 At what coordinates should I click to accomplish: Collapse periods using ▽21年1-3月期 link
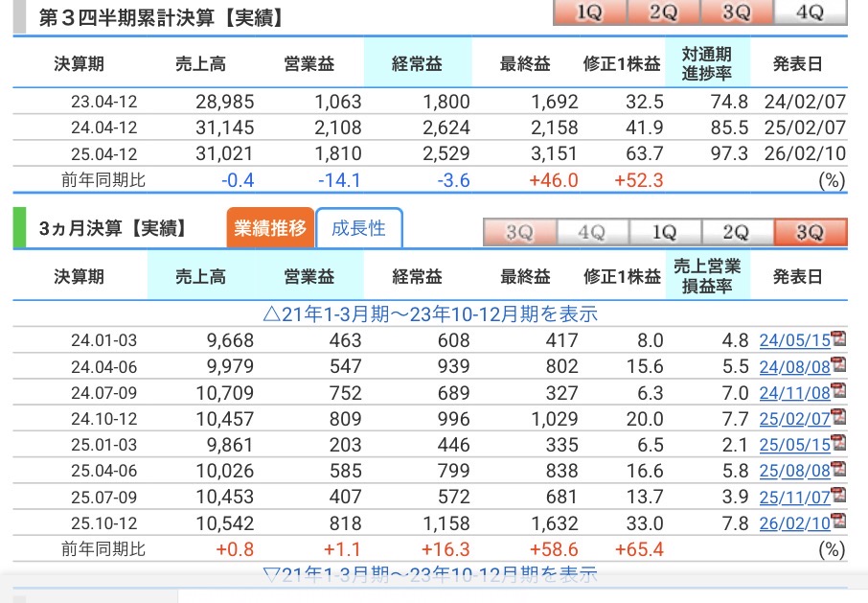[430, 574]
